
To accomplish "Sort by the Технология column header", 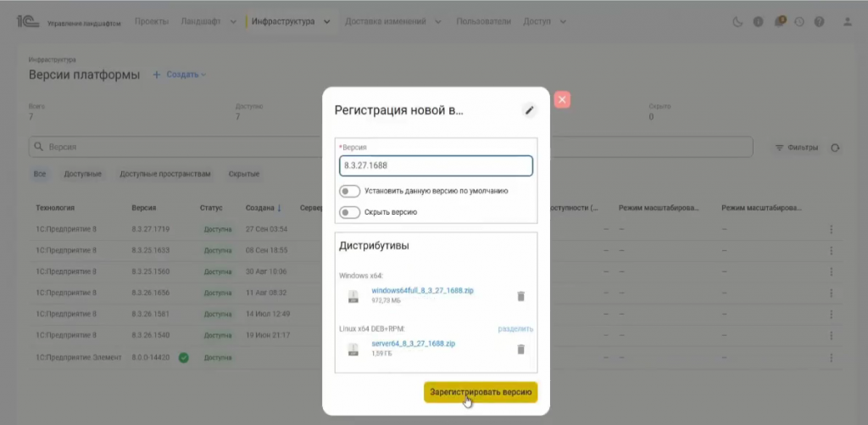I will point(55,208).
